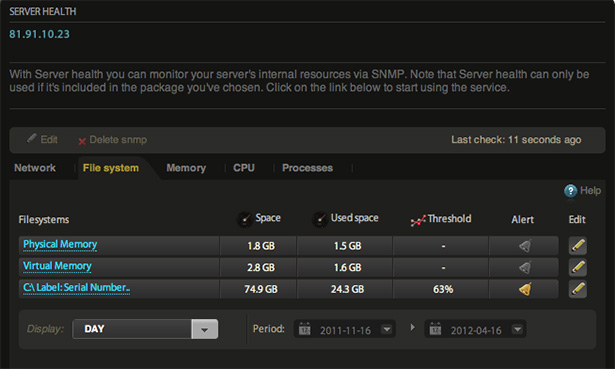615x369 pixels.
Task: Edit C:\ Label row with its pencil icon
Action: (578, 289)
